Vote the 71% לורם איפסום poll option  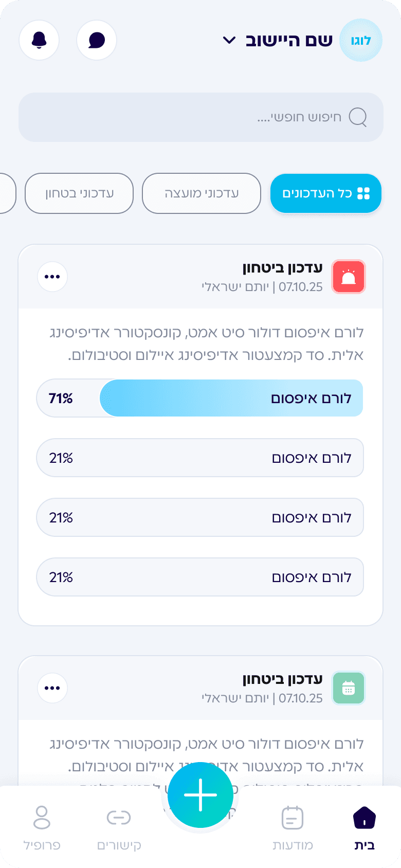[x=200, y=397]
